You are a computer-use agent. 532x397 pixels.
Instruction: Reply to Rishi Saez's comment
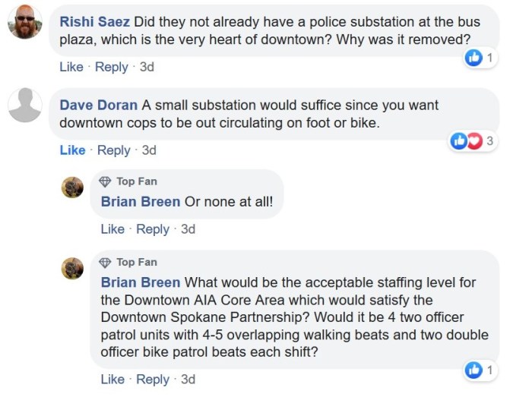[111, 67]
